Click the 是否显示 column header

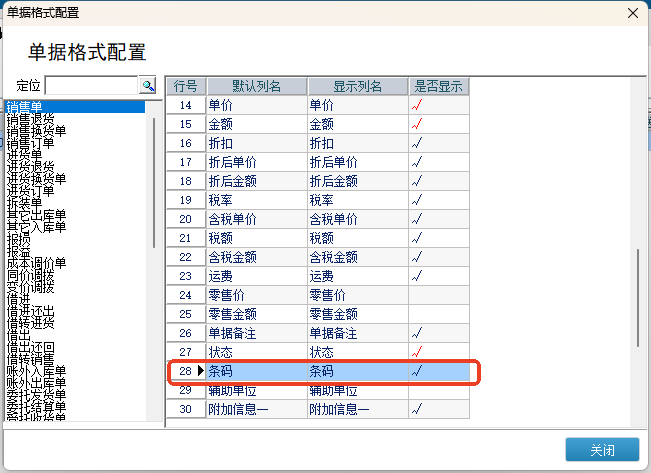tap(437, 86)
